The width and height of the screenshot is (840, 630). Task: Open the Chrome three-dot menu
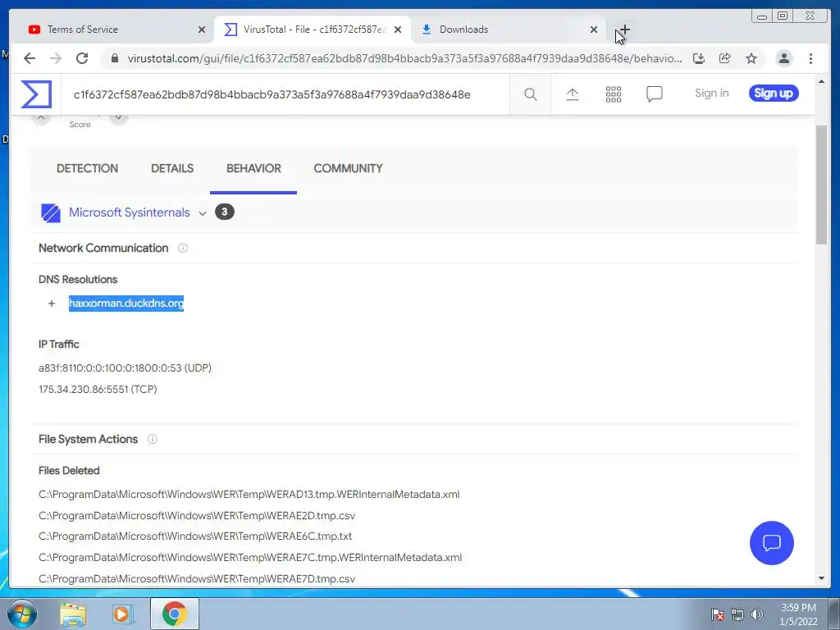[x=810, y=58]
